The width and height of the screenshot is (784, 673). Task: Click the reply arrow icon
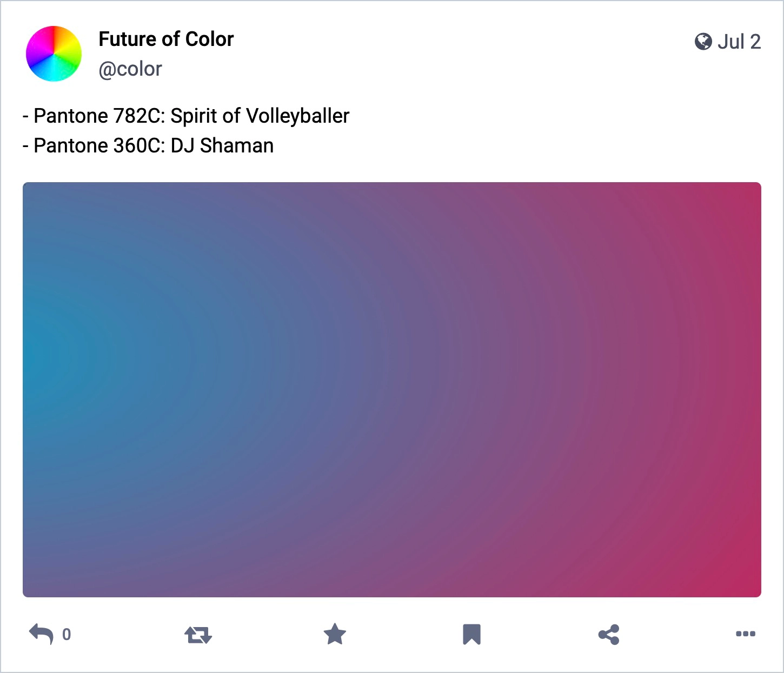41,634
